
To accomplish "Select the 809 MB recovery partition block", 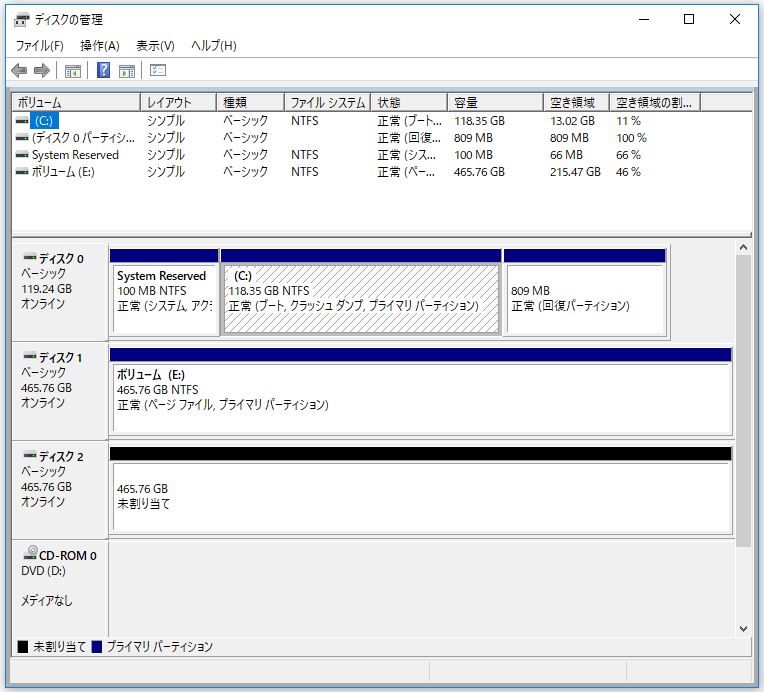I will pos(585,292).
